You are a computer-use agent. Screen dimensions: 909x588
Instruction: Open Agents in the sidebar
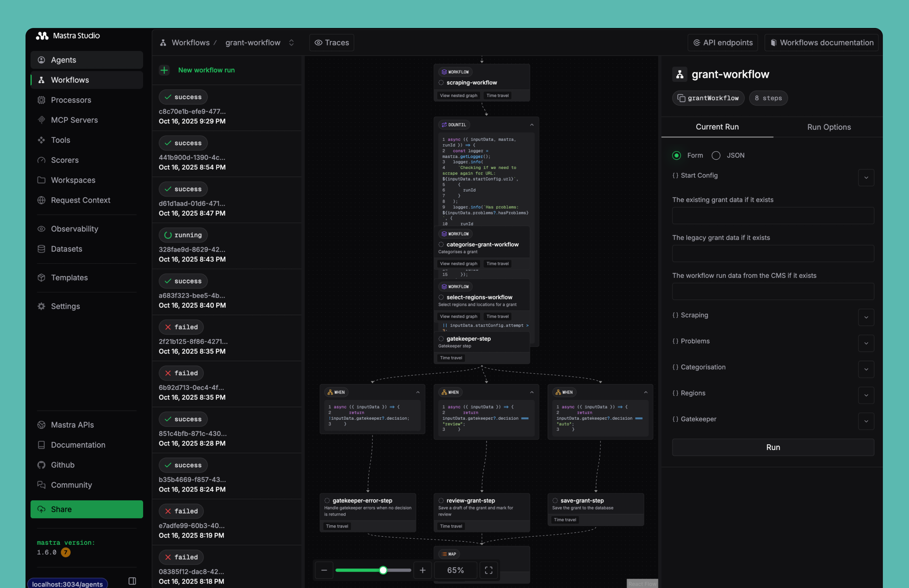point(87,60)
